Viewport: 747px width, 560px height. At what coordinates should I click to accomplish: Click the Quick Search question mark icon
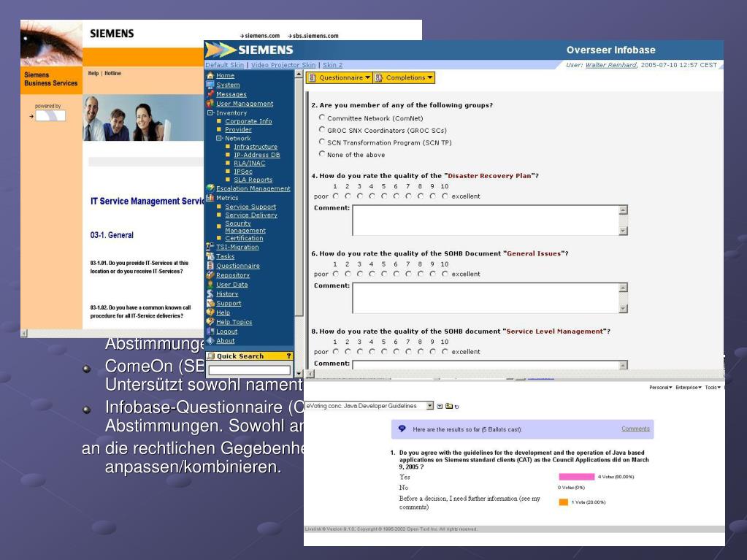click(288, 356)
